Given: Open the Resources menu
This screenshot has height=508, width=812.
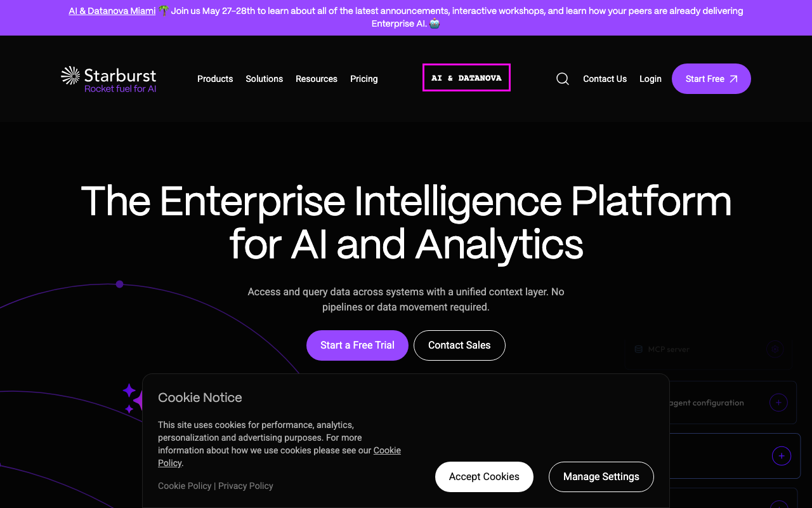Looking at the screenshot, I should click(317, 79).
